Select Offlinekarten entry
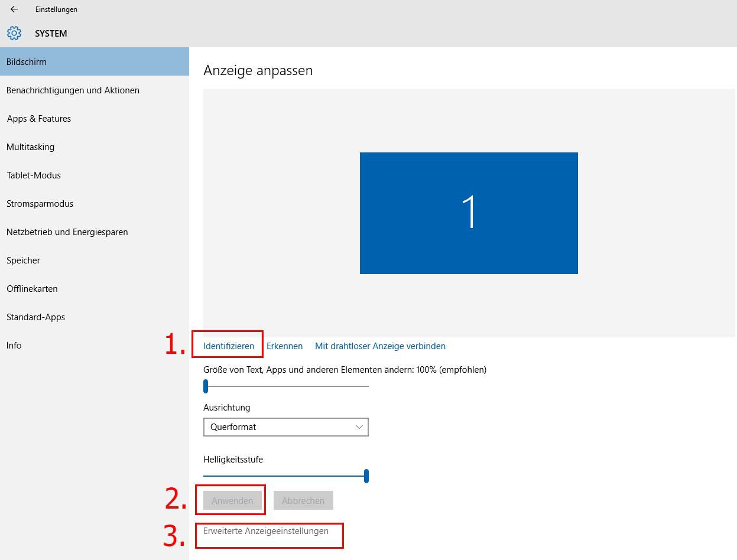737x560 pixels. point(95,289)
